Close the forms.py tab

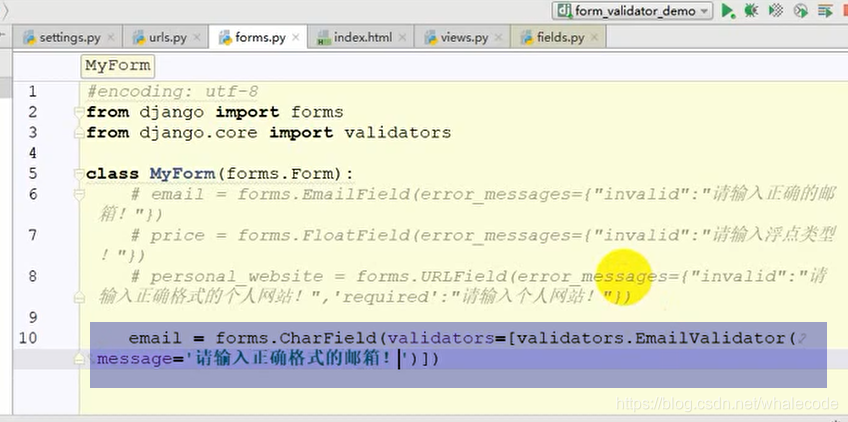[x=296, y=38]
